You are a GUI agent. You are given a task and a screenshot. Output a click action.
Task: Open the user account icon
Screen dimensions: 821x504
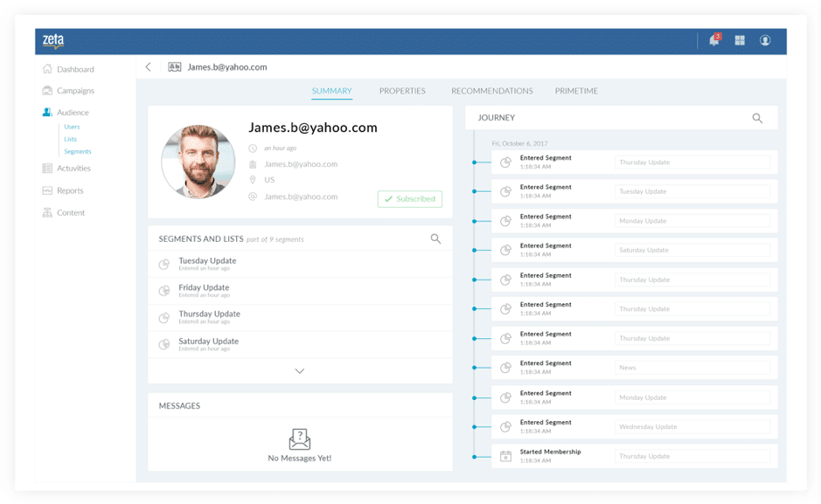click(765, 40)
